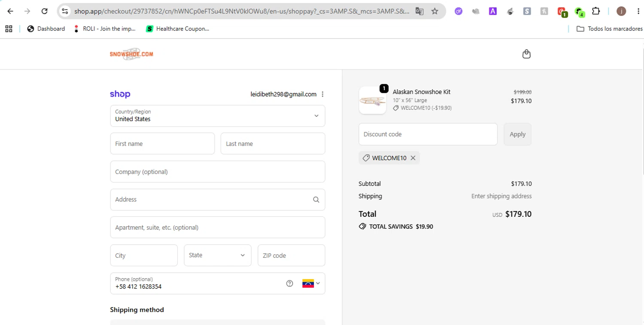Click the Company (optional) field
The height and width of the screenshot is (325, 644).
pyautogui.click(x=218, y=172)
